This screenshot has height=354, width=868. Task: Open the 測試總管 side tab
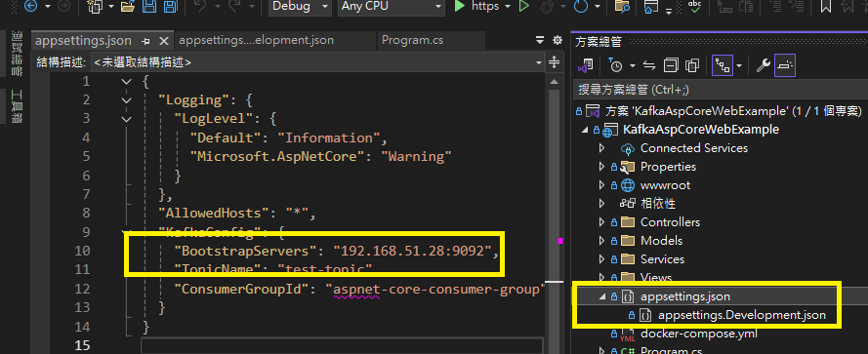[x=17, y=55]
